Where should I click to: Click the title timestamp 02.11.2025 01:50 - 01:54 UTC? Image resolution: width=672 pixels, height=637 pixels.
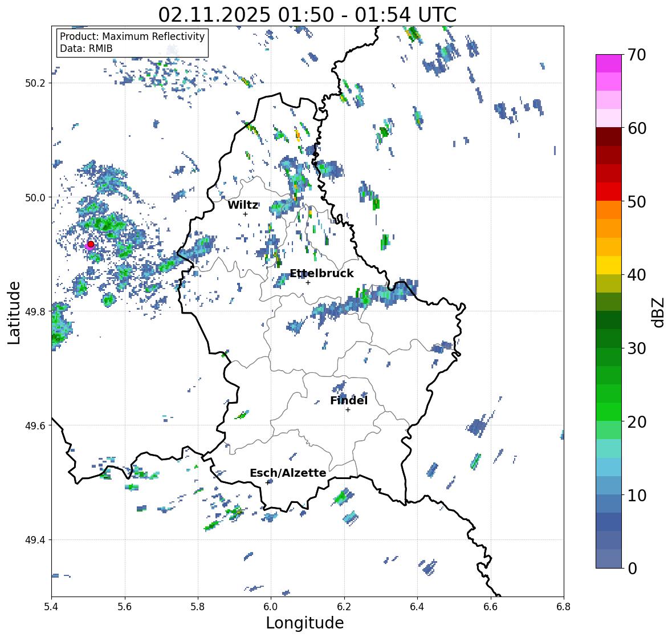point(307,15)
